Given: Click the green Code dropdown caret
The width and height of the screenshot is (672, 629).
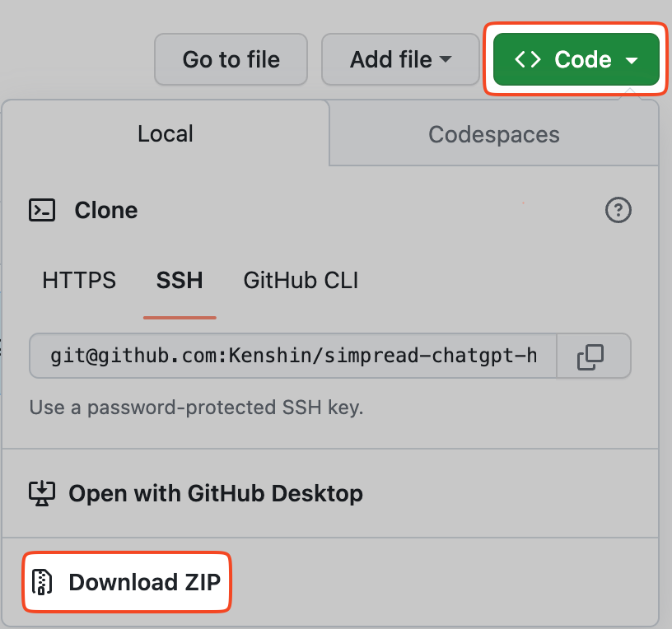Looking at the screenshot, I should tap(630, 59).
